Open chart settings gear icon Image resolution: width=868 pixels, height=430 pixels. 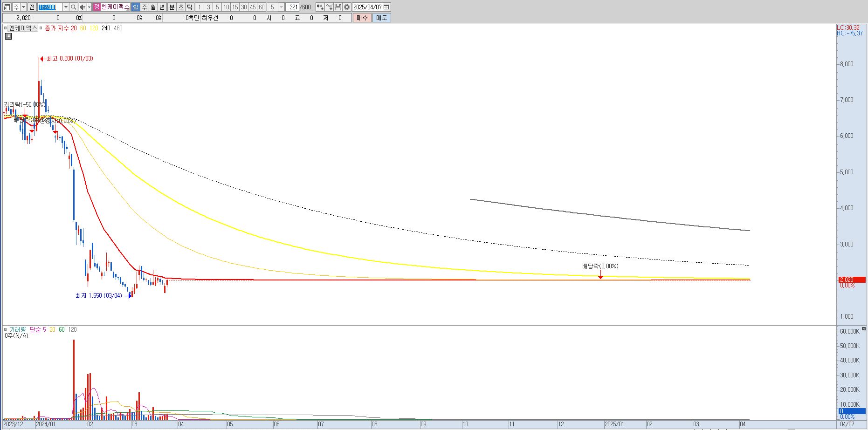click(347, 7)
